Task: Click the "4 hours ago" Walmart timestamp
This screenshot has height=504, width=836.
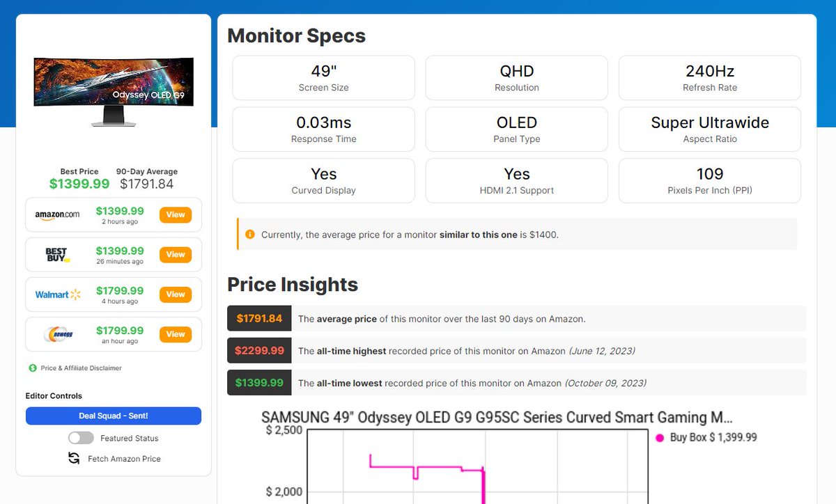Action: (120, 301)
